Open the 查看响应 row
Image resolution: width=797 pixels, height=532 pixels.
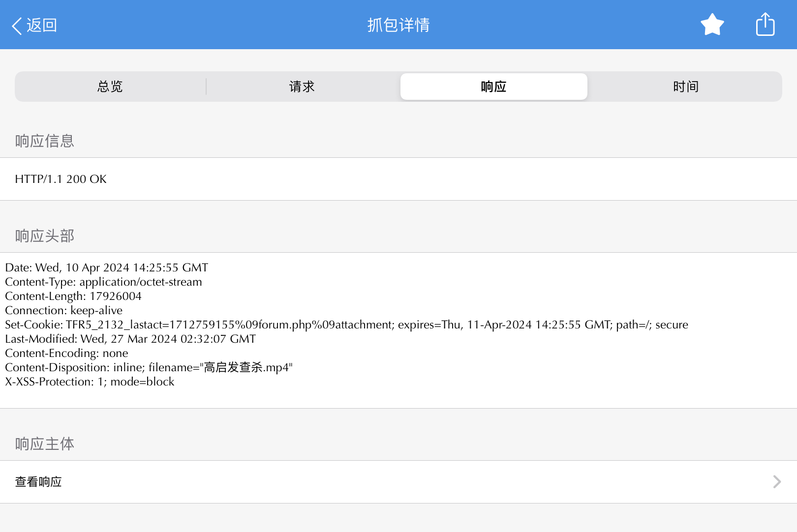coord(398,482)
